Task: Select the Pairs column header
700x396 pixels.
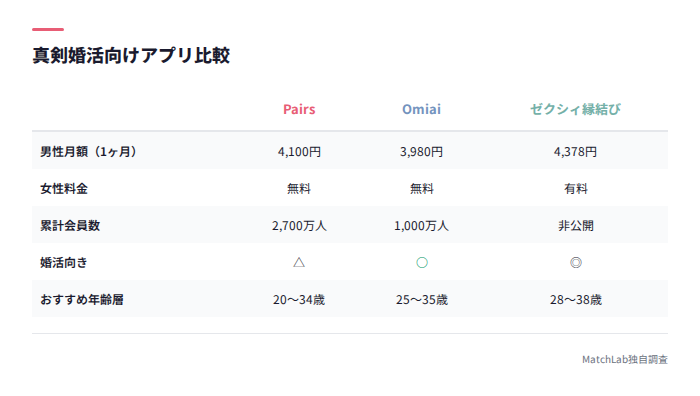Action: coord(299,109)
